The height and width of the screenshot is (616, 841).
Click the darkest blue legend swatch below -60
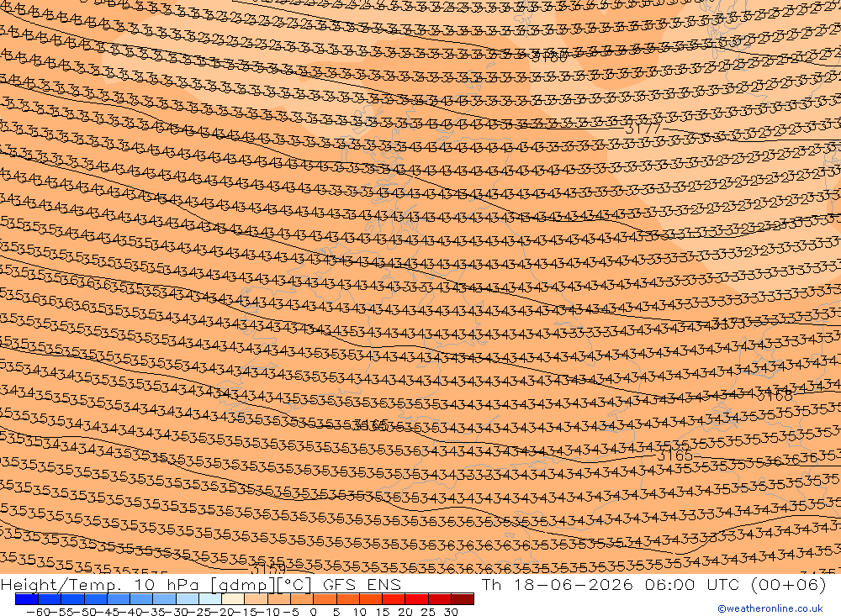click(x=27, y=599)
